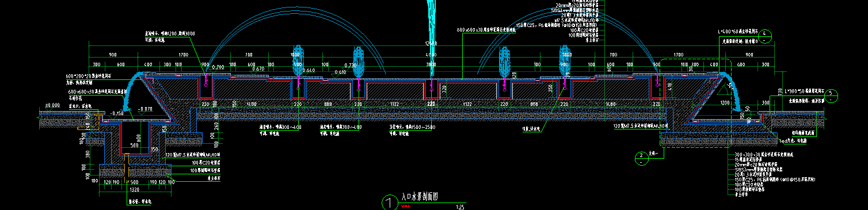Click the ±0.000 elevation marker
The height and width of the screenshot is (210, 868).
tap(52, 106)
